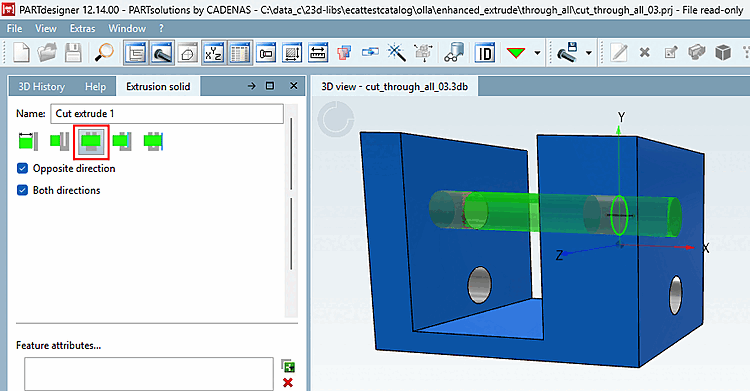Expand dropdown next to green triangle
Screen dimensions: 750x391
[537, 53]
